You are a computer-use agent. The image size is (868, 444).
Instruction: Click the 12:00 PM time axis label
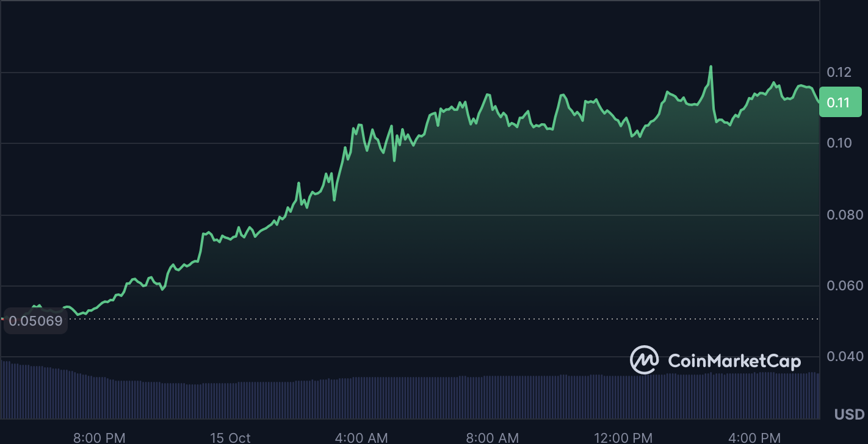(x=623, y=437)
